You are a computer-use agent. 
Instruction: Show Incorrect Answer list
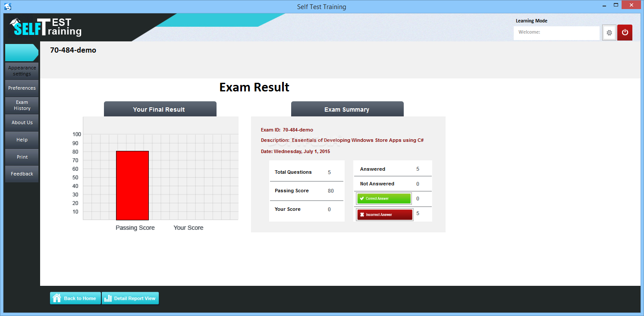385,215
